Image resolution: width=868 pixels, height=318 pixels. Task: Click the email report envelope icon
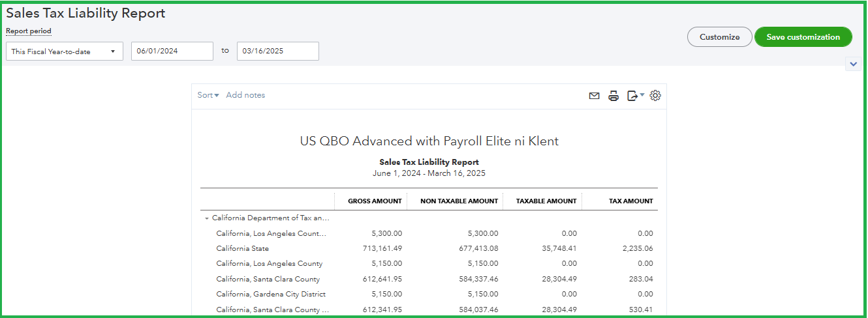coord(594,96)
